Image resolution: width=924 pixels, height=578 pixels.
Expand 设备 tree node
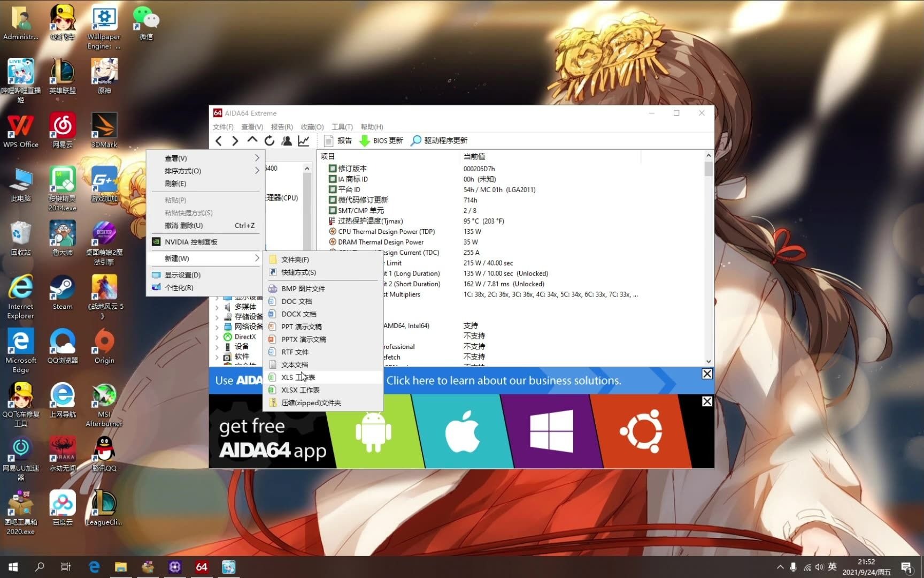coord(217,347)
